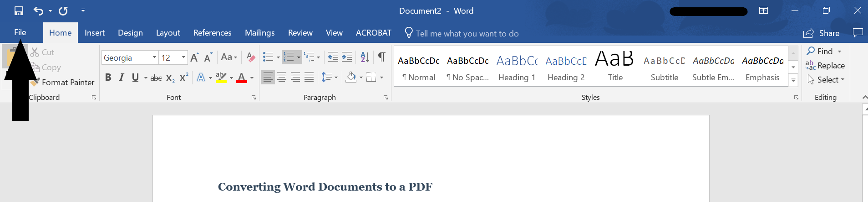The image size is (868, 202).
Task: Expand the Styles gallery More arrow
Action: (x=793, y=80)
